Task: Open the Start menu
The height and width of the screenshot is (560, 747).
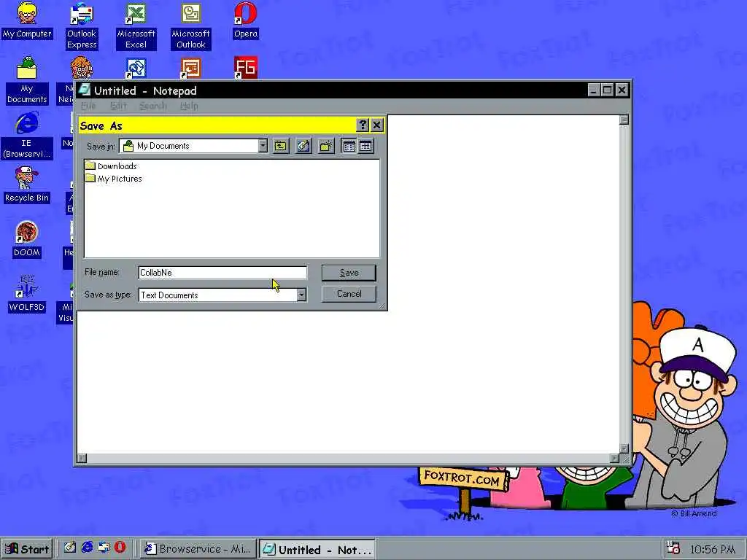Action: (27, 548)
